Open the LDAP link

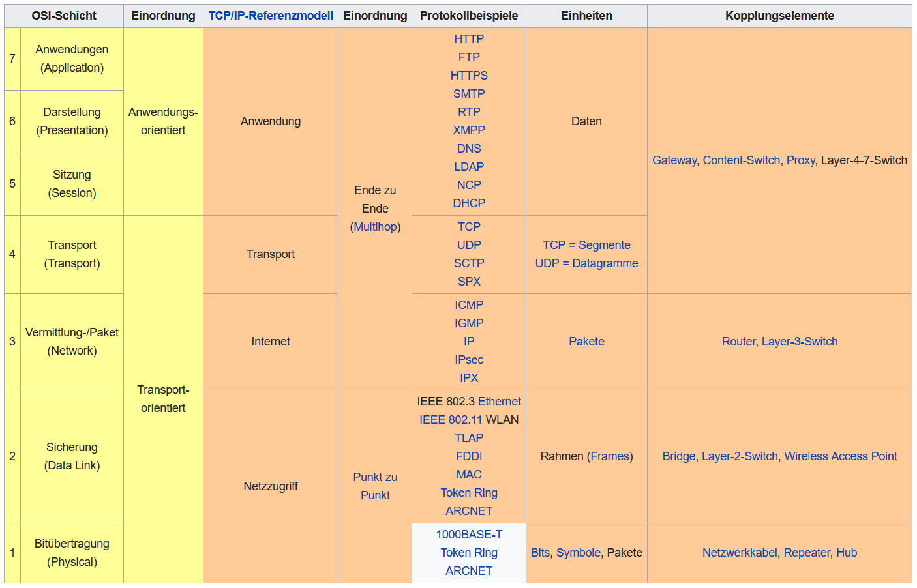[469, 167]
